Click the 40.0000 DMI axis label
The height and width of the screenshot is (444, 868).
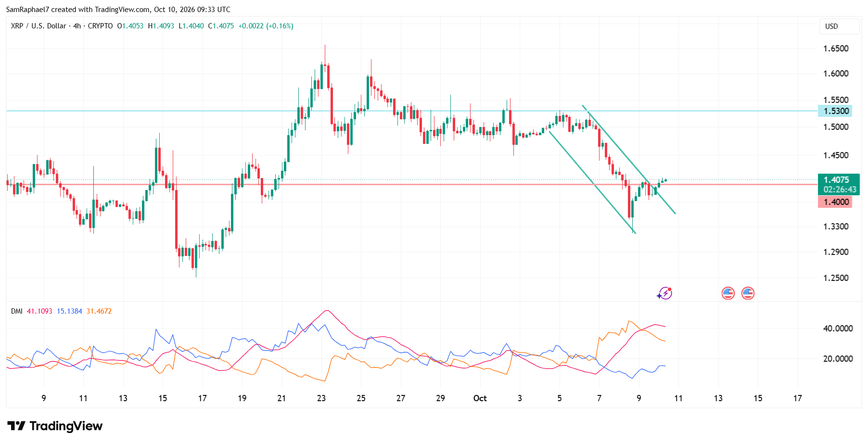click(x=838, y=329)
